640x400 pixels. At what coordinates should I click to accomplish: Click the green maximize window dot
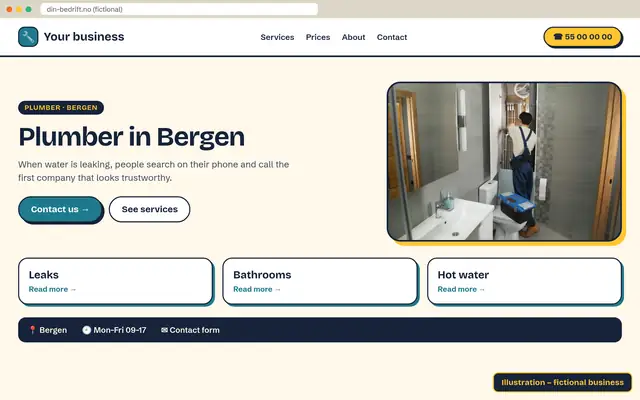point(29,9)
